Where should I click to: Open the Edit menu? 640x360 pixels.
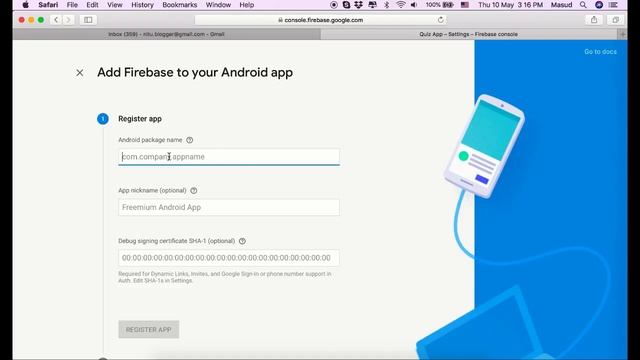(92, 5)
